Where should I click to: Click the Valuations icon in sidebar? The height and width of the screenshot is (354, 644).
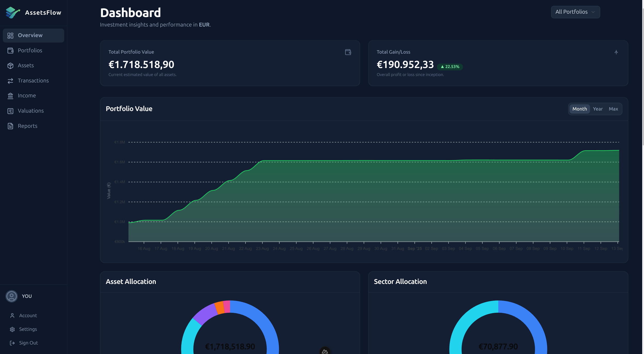point(11,111)
